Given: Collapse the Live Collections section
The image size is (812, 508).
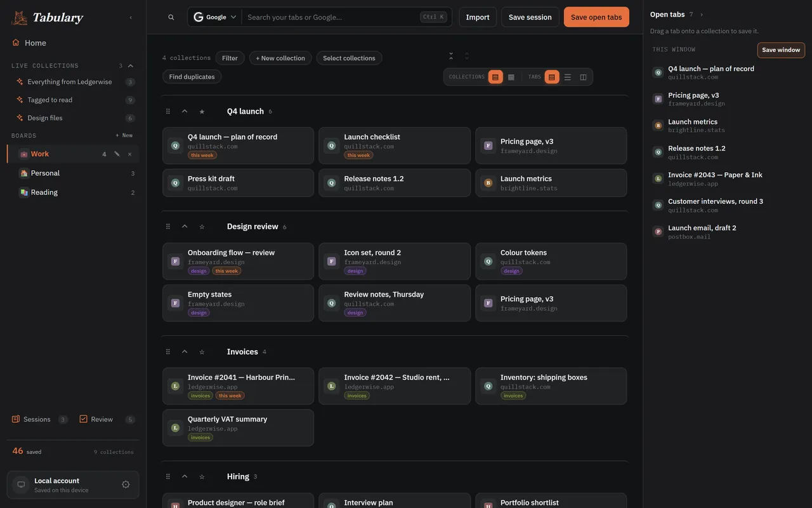Looking at the screenshot, I should tap(131, 65).
